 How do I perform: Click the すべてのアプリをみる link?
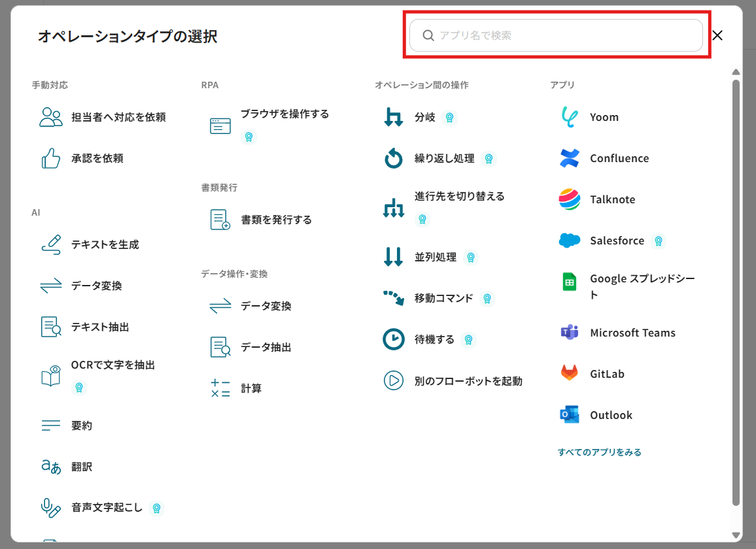click(599, 452)
